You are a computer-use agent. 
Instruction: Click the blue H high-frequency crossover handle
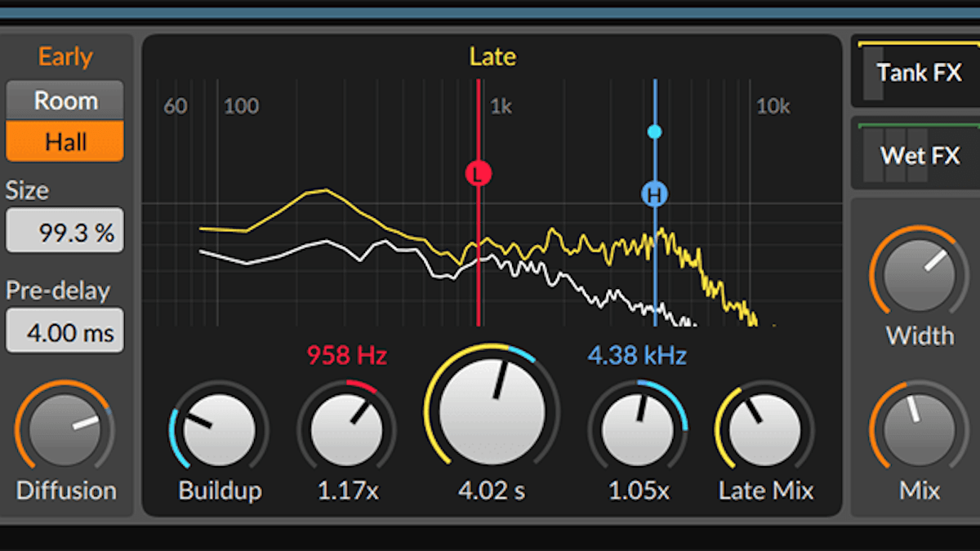point(654,194)
